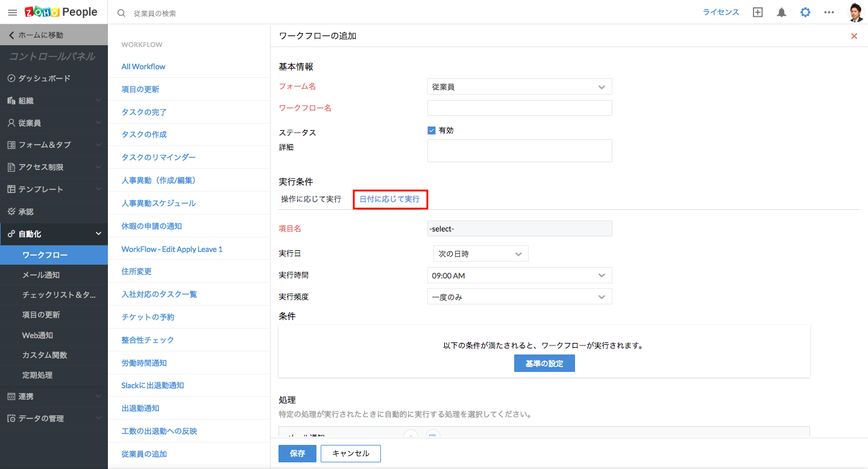Switch to 操作に応じて実行 tab
868x469 pixels.
(311, 199)
